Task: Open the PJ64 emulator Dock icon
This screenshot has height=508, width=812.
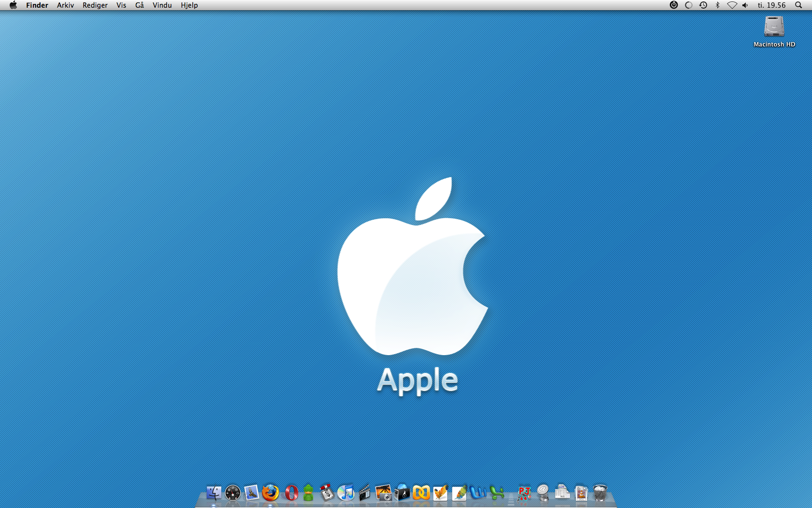Action: coord(524,493)
